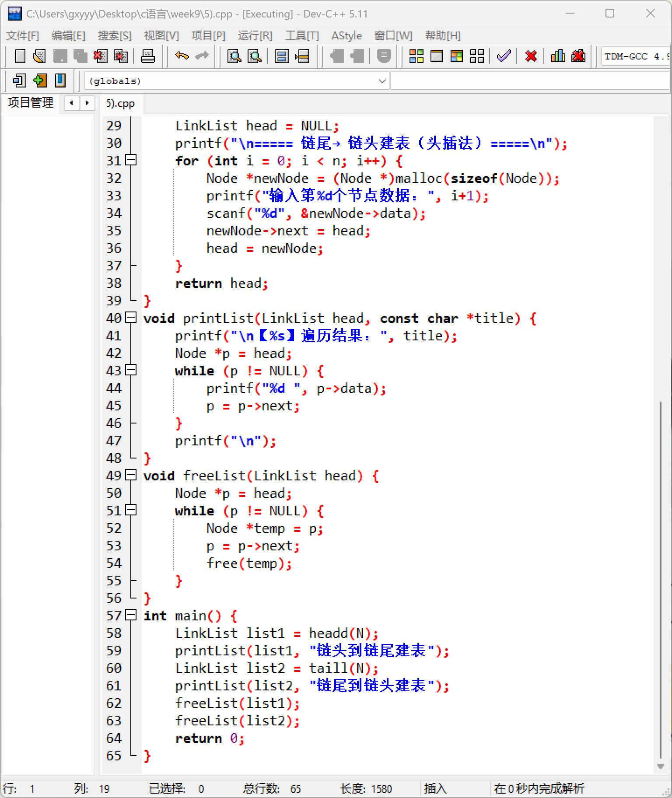Collapse the for loop at line 31
Screen dimensions: 672x798
pyautogui.click(x=131, y=160)
